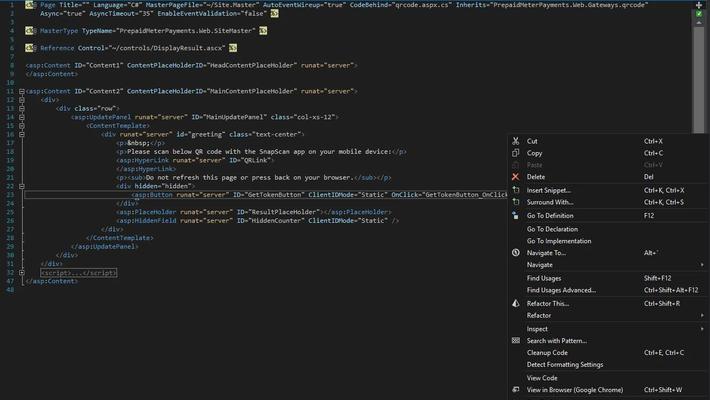Viewport: 710px width, 400px height.
Task: Choose View Code
Action: point(609,378)
